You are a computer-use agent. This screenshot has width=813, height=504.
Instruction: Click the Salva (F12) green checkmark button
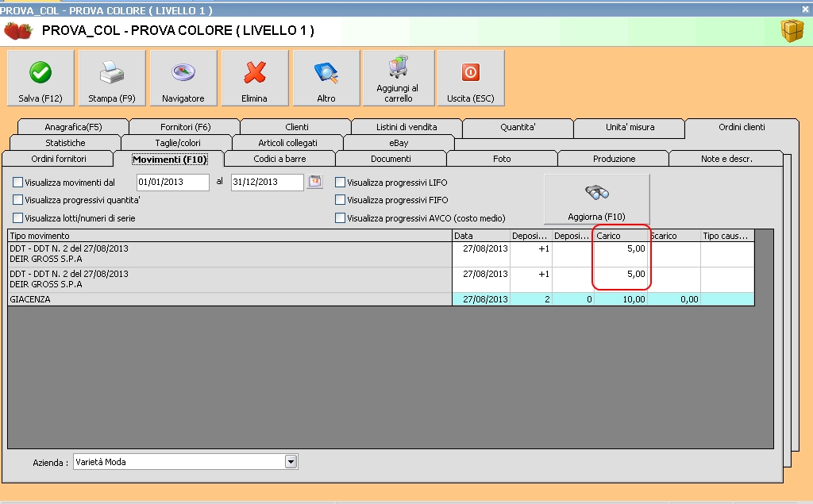click(40, 79)
